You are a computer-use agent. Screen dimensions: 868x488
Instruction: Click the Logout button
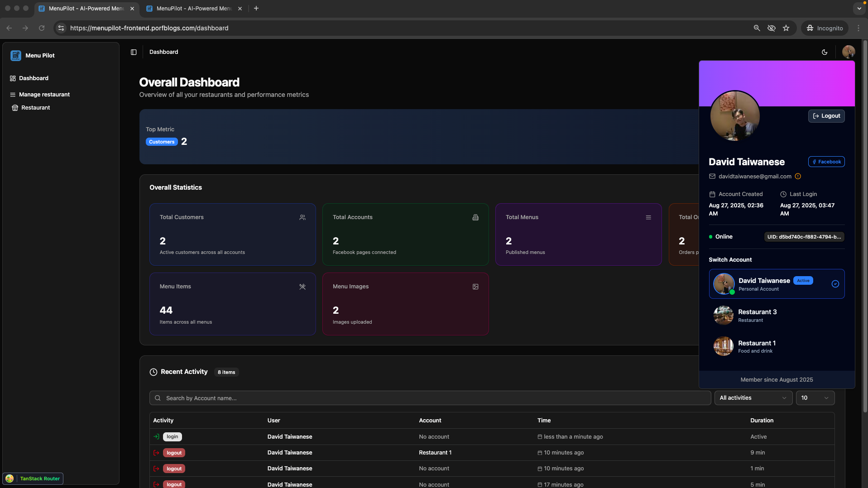[x=826, y=116]
